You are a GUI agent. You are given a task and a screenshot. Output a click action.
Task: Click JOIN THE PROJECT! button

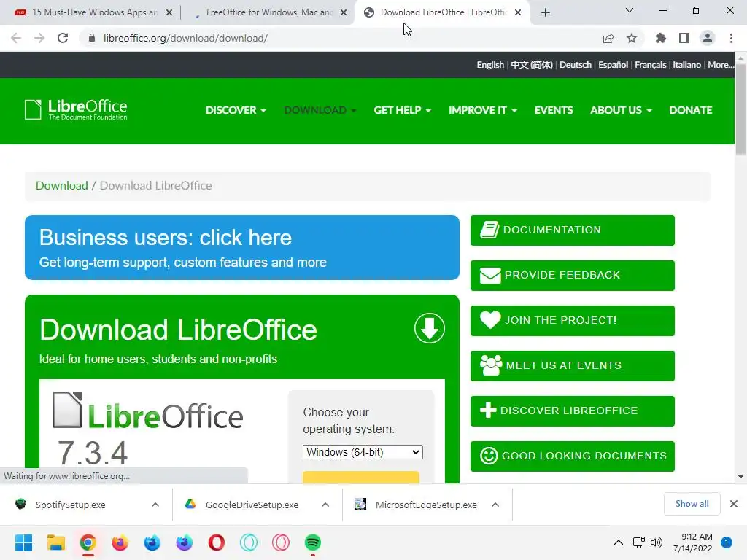(572, 321)
